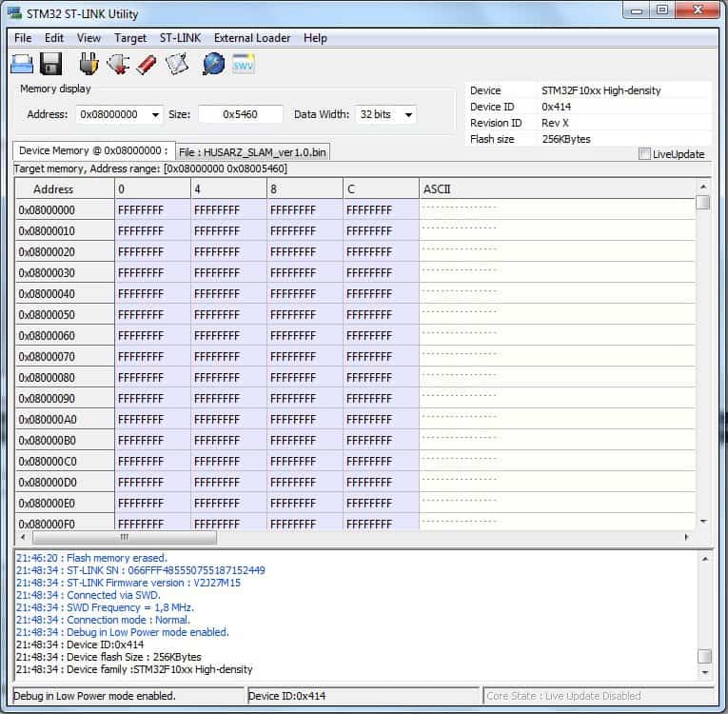This screenshot has height=714, width=728.
Task: Click log line 'Flash memory erased.'
Action: point(91,558)
